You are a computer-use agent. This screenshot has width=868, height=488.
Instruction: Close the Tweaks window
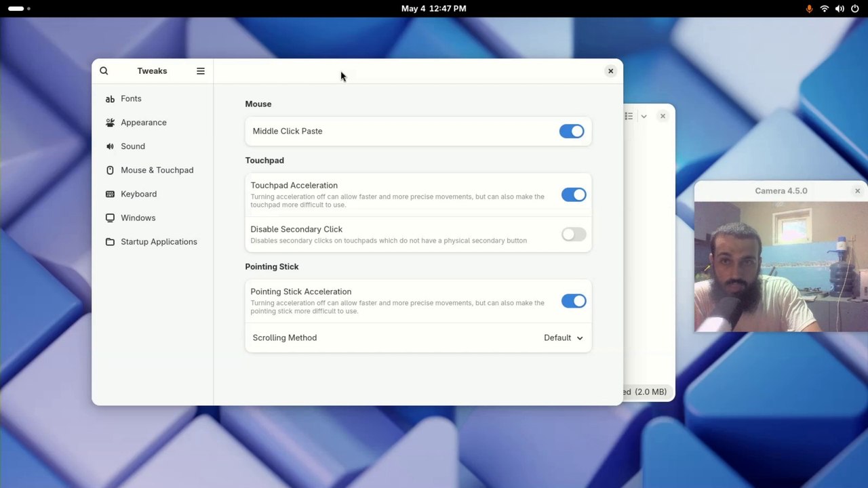pos(610,71)
